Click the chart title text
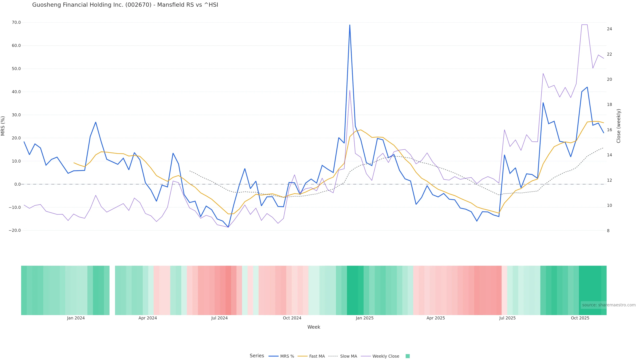Image resolution: width=644 pixels, height=362 pixels. click(x=125, y=5)
